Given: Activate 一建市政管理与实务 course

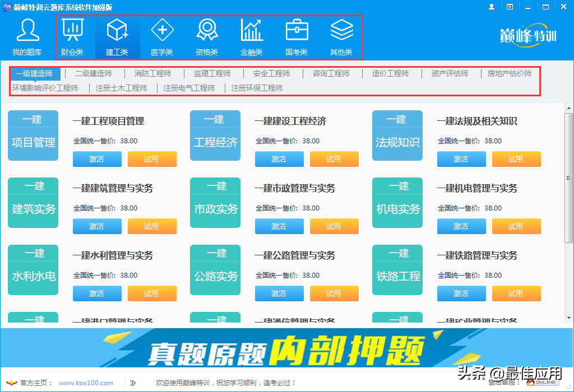Looking at the screenshot, I should pyautogui.click(x=279, y=226).
